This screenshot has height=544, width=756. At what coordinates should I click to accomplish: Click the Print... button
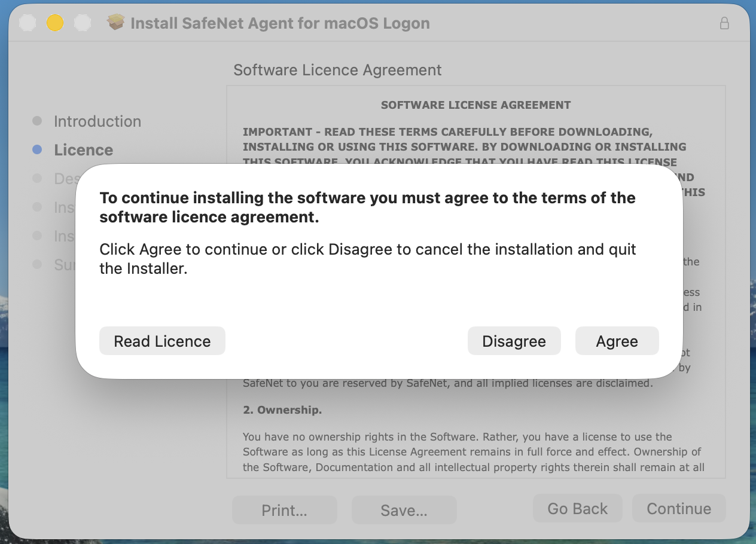point(284,510)
